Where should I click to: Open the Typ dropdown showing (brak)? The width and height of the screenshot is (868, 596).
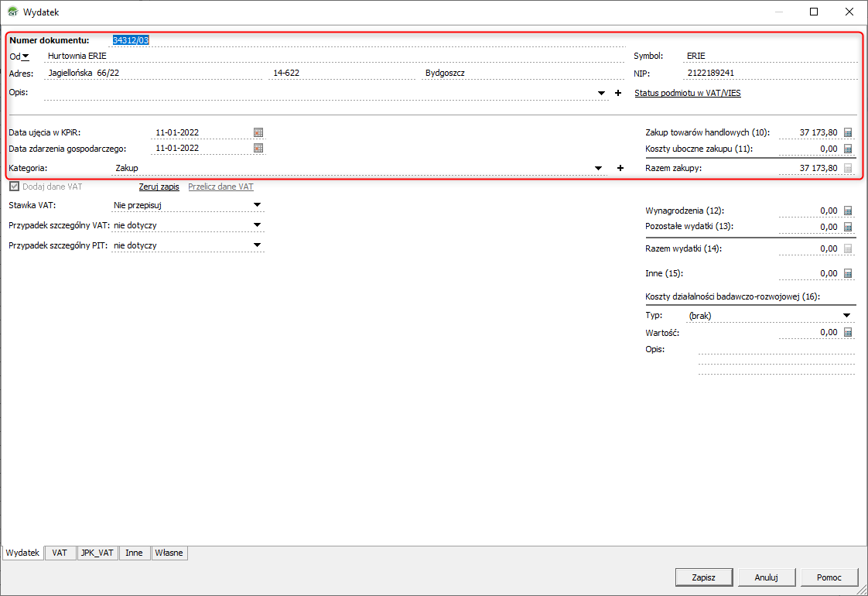coord(846,315)
